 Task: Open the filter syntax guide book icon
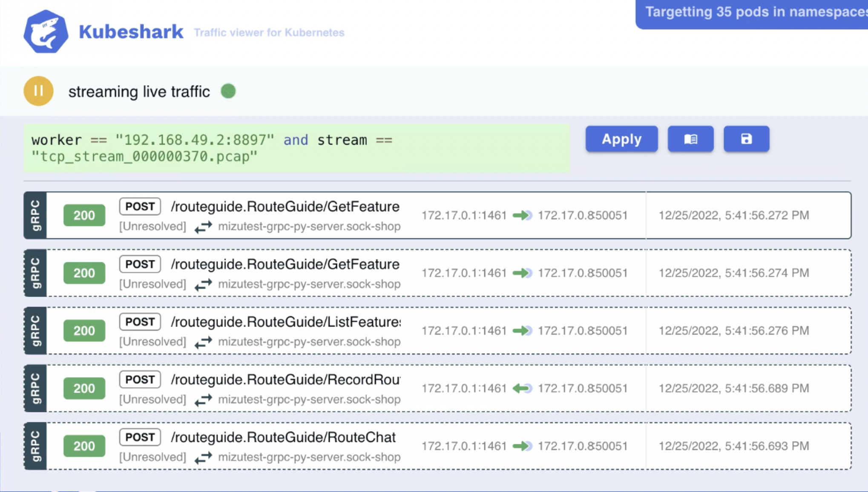point(690,139)
